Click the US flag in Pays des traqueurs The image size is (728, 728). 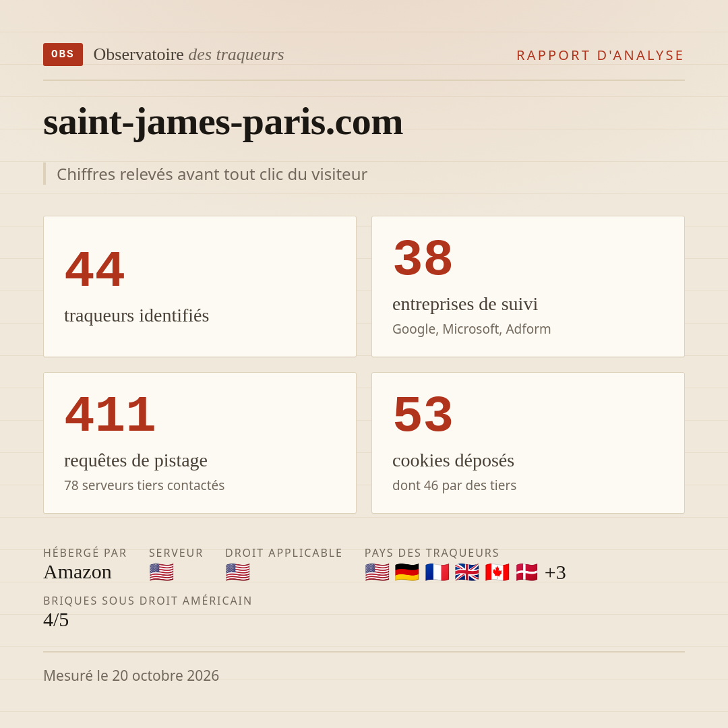pyautogui.click(x=377, y=572)
